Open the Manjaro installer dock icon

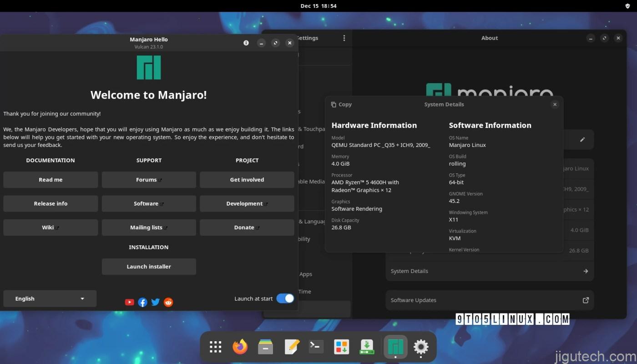[x=367, y=347]
